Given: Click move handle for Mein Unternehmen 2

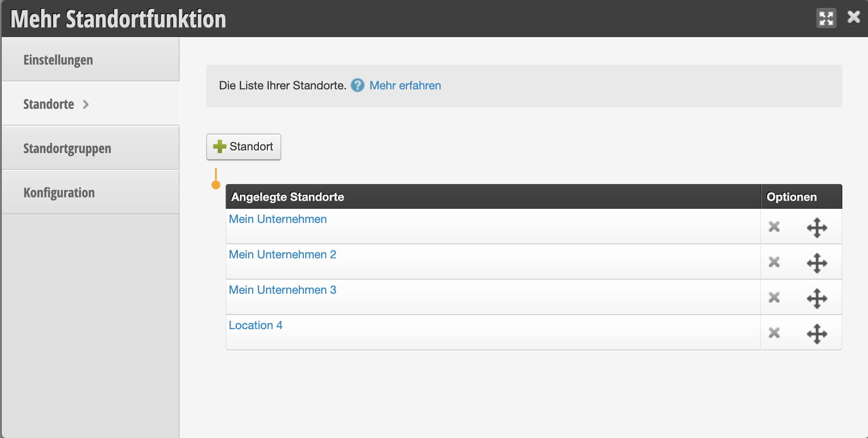Looking at the screenshot, I should click(x=817, y=263).
